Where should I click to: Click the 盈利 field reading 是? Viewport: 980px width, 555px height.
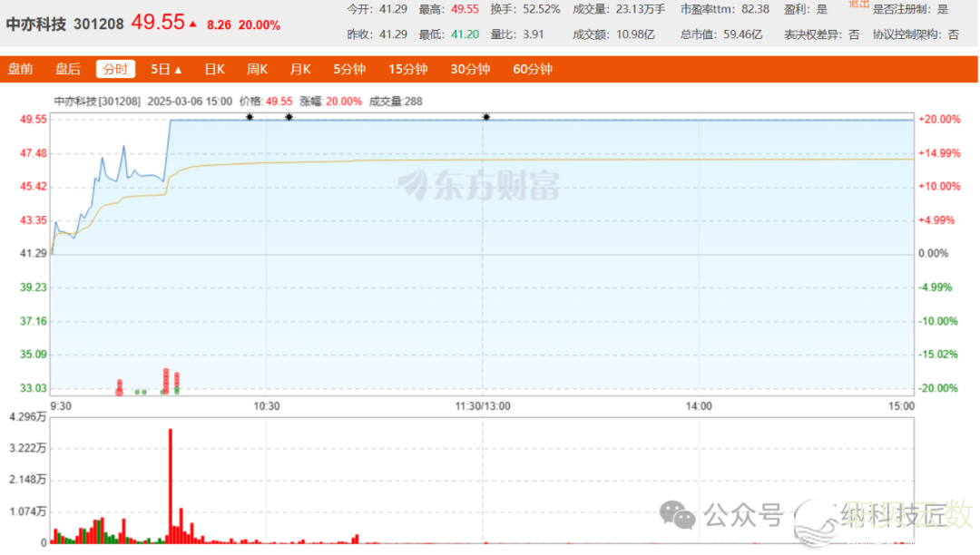point(806,9)
